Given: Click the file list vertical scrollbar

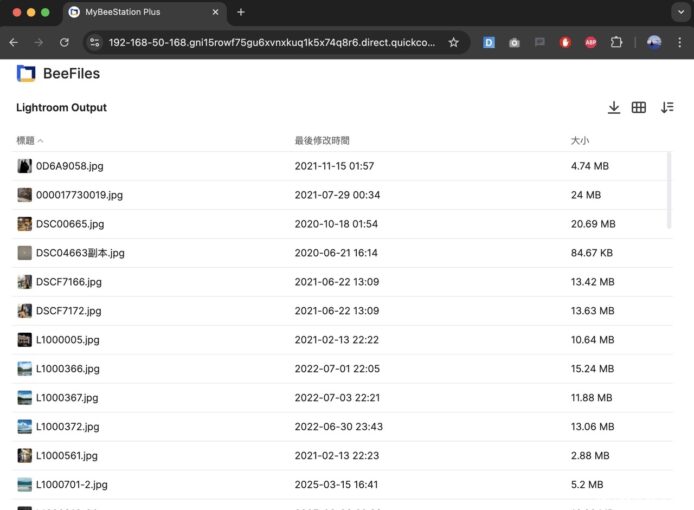Looking at the screenshot, I should tap(670, 190).
